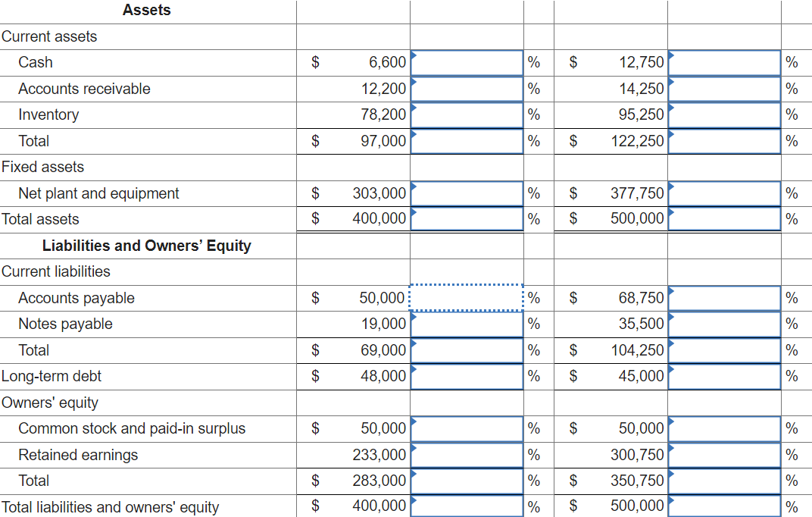Select the Accounts payable percent field beside 68,750
Image resolution: width=812 pixels, height=517 pixels.
coord(724,298)
